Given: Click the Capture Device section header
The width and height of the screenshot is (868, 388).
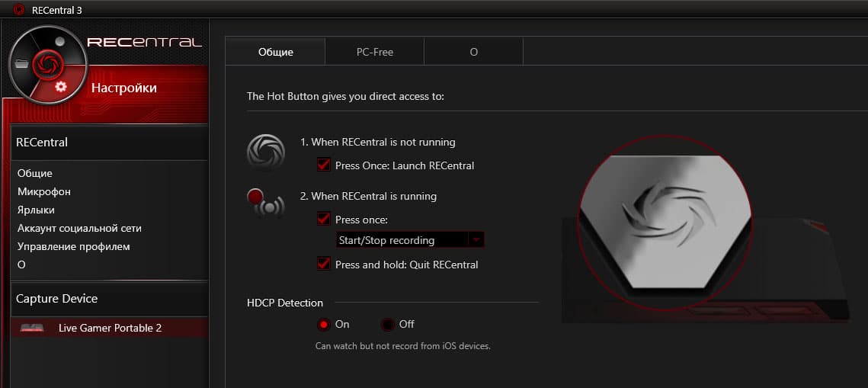Looking at the screenshot, I should pyautogui.click(x=109, y=299).
